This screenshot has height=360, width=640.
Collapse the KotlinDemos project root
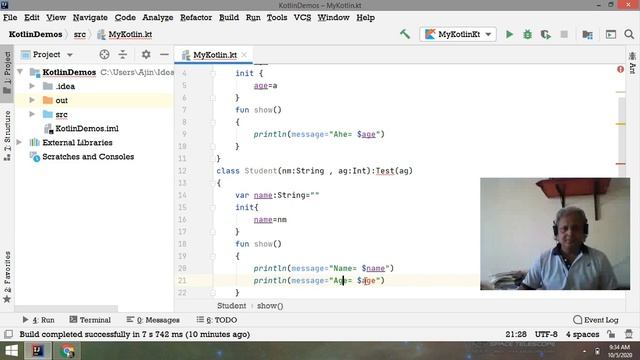pos(20,72)
